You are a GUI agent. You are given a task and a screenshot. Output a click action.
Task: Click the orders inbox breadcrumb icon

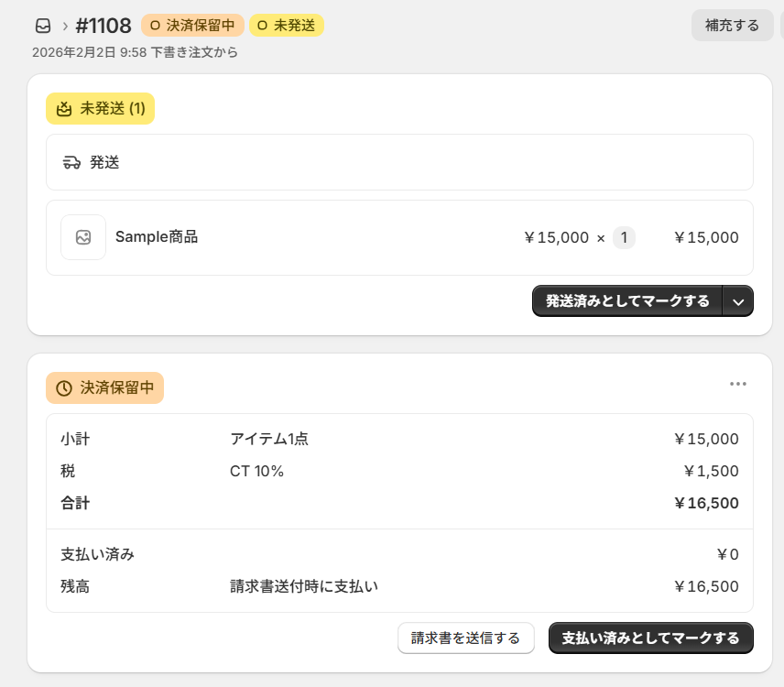pos(42,26)
